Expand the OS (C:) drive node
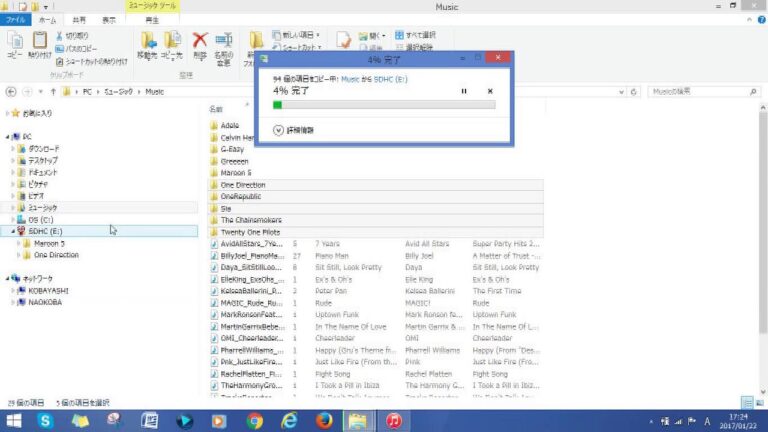Image resolution: width=768 pixels, height=432 pixels. (13, 220)
